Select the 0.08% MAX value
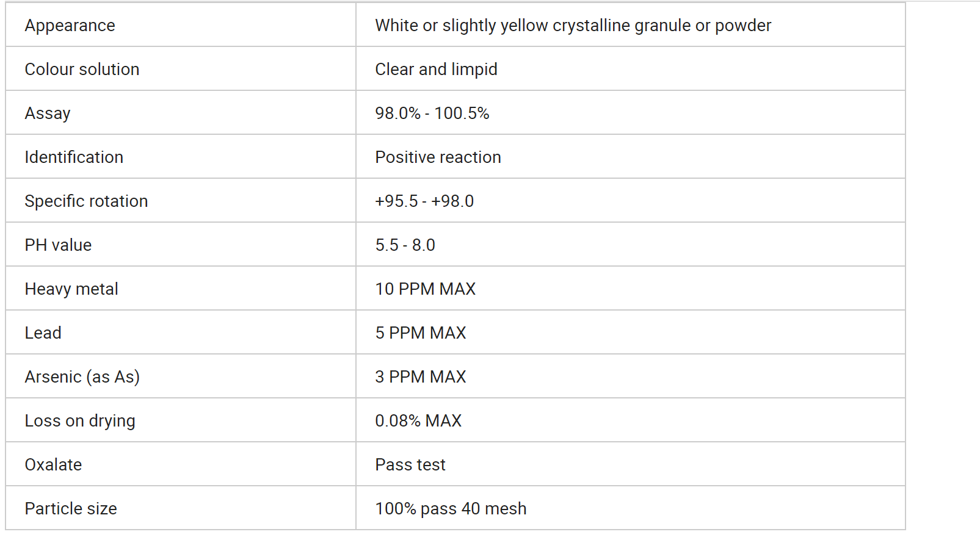This screenshot has width=980, height=540. click(418, 421)
